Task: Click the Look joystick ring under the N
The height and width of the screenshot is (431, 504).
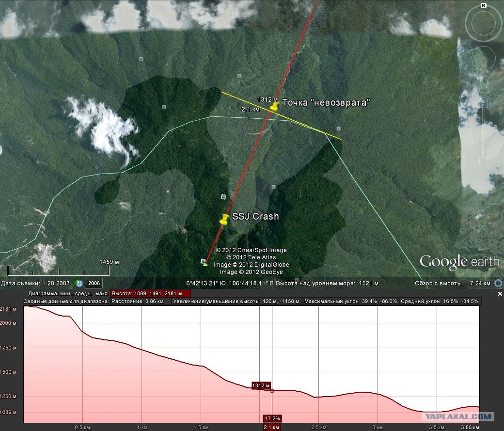Action: coord(484,23)
